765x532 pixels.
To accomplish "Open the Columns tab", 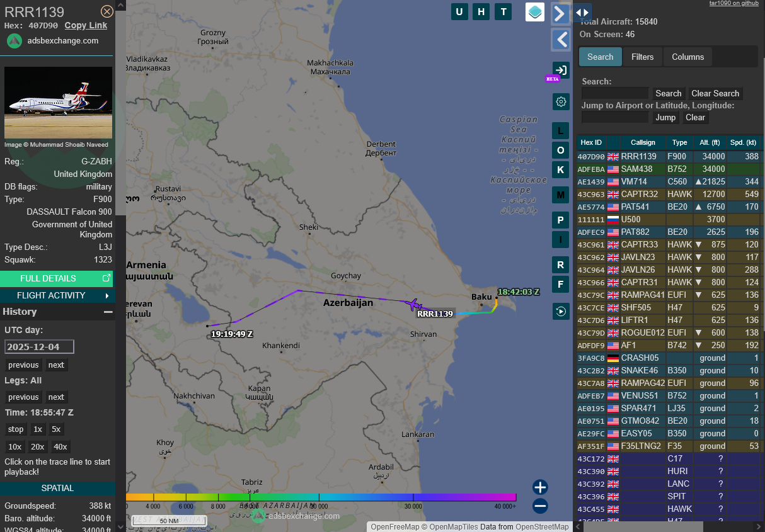I will tap(687, 57).
